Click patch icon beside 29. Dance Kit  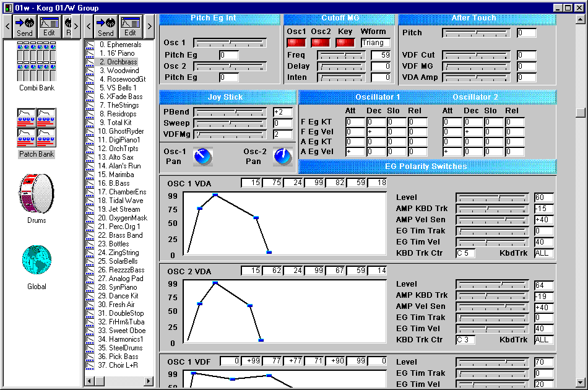click(x=90, y=296)
